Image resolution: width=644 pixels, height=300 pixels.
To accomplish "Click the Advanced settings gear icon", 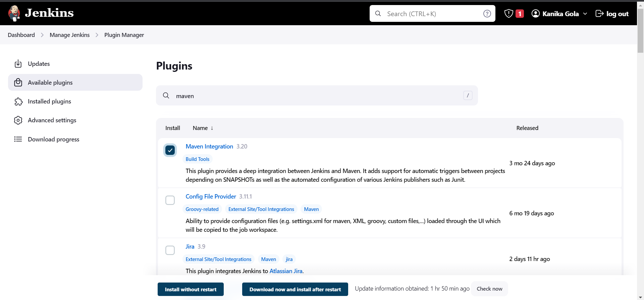I will (18, 120).
